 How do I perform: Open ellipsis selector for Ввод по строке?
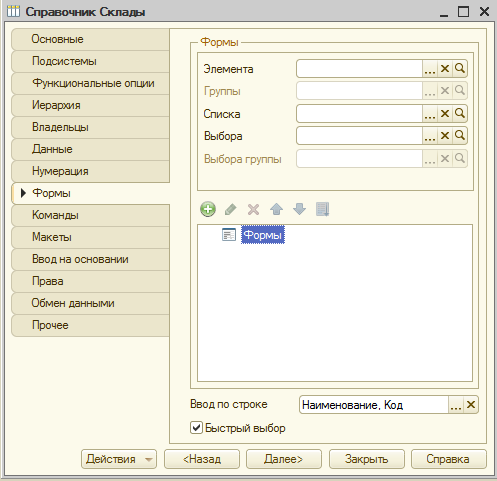click(456, 405)
